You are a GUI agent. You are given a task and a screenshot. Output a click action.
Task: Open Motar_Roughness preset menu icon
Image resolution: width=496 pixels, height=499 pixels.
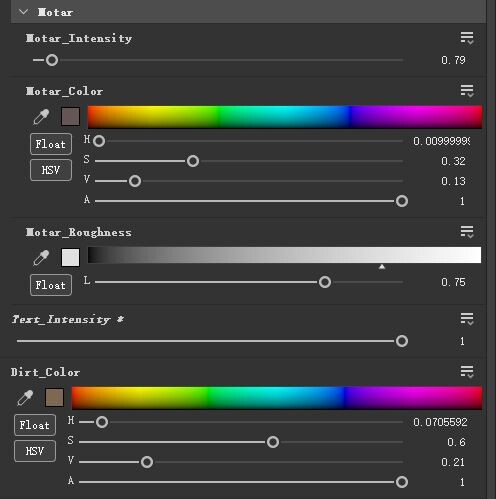(467, 232)
